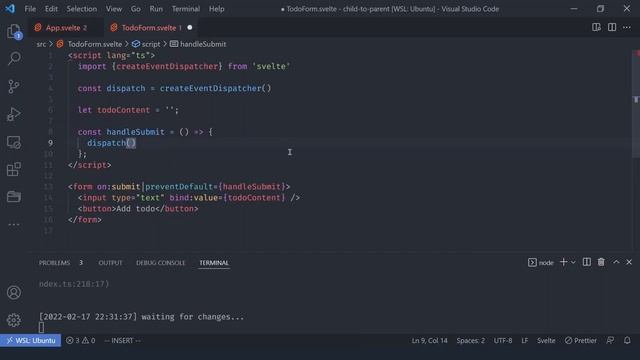
Task: Open errors and warnings status item
Action: point(80,340)
